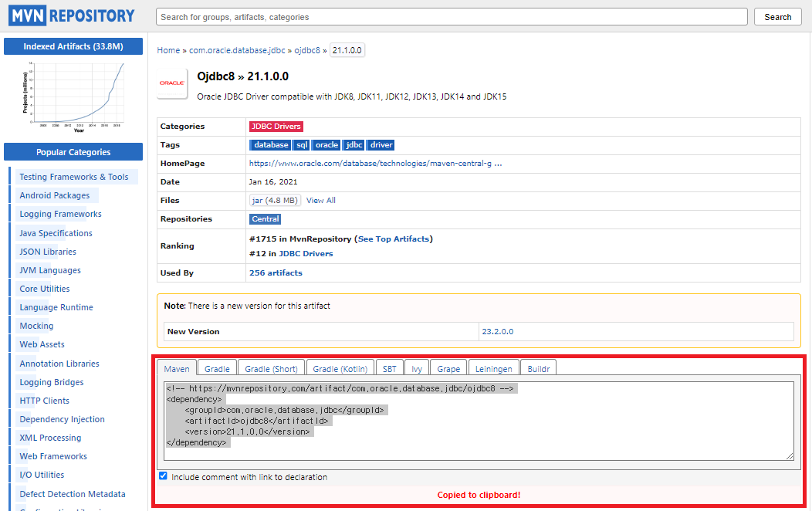Switch to the Gradle (Short) tab
Screen dimensions: 812x511
coord(272,368)
